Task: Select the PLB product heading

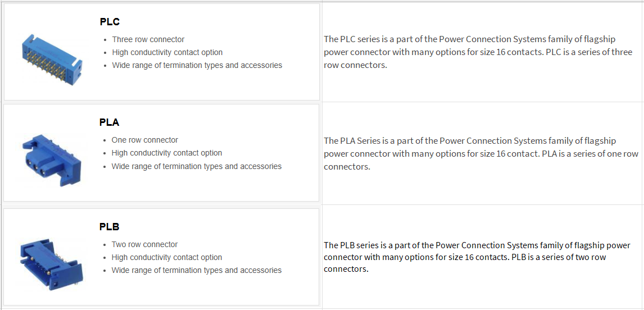Action: tap(110, 227)
